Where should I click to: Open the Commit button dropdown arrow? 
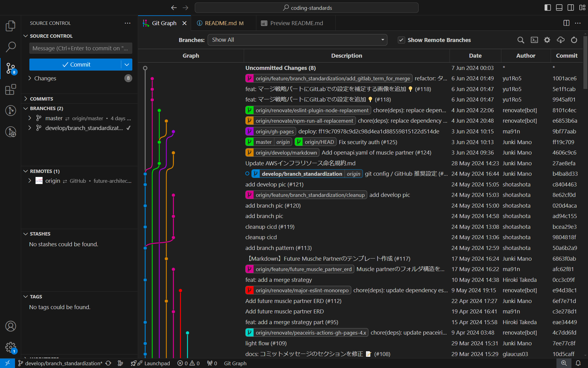pos(127,64)
